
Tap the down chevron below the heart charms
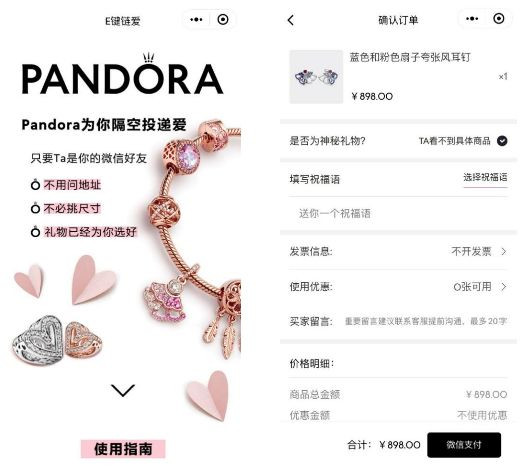click(x=123, y=390)
